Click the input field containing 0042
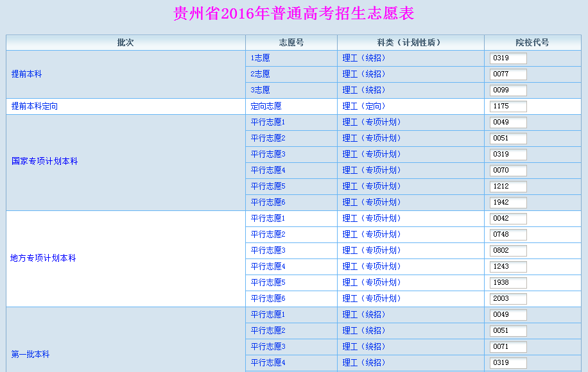Viewport: 588px width, 372px height. (508, 219)
